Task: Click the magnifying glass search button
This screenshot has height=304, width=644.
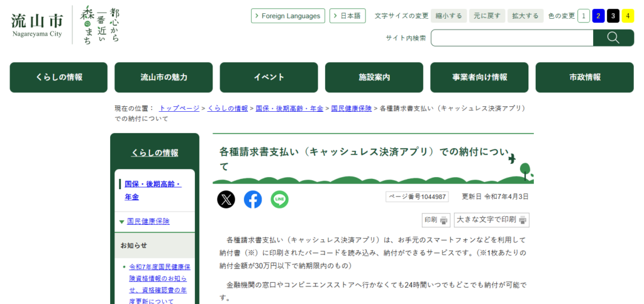Action: [x=613, y=38]
